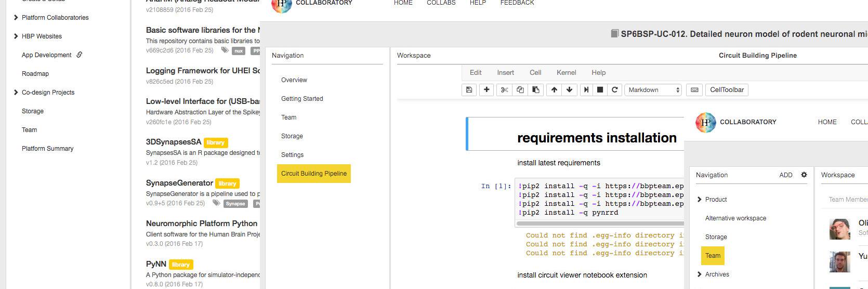Viewport: 868px width, 289px height.
Task: Open the Kernel menu in the notebook
Action: point(566,73)
